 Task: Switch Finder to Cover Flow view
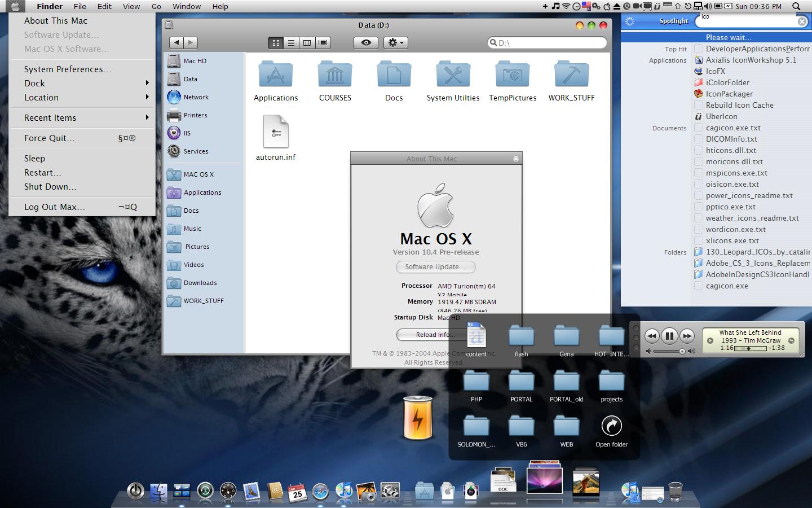[323, 42]
